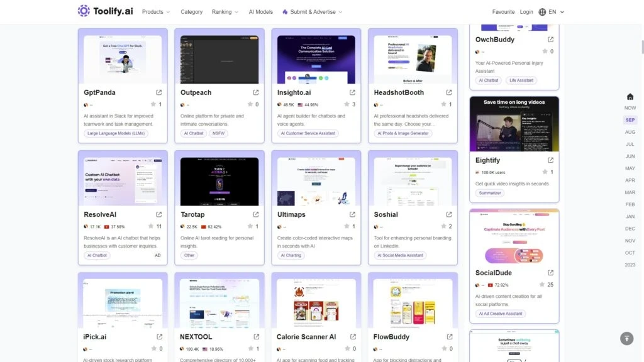Favourite Eightify with star icon

pos(545,172)
